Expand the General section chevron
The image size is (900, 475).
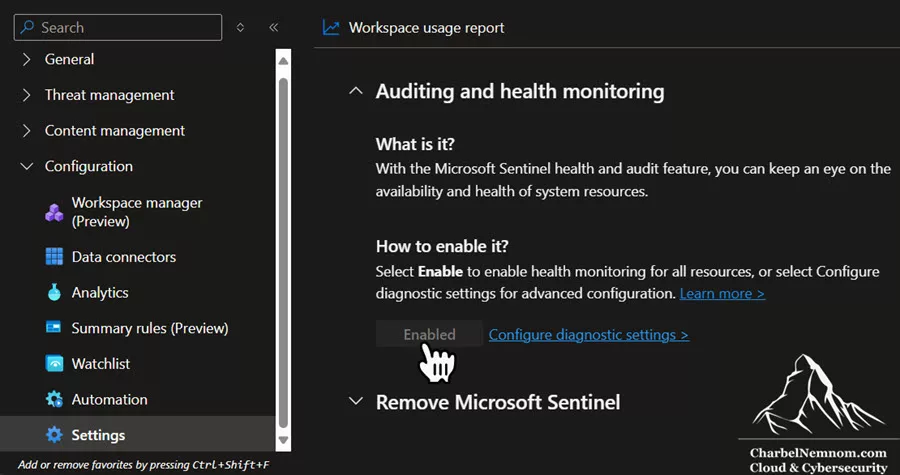(x=26, y=59)
